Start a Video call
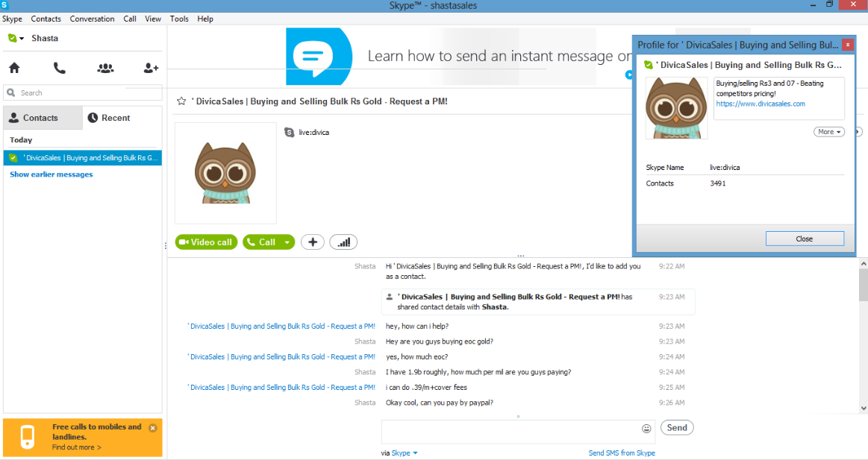This screenshot has width=868, height=460. (x=207, y=242)
